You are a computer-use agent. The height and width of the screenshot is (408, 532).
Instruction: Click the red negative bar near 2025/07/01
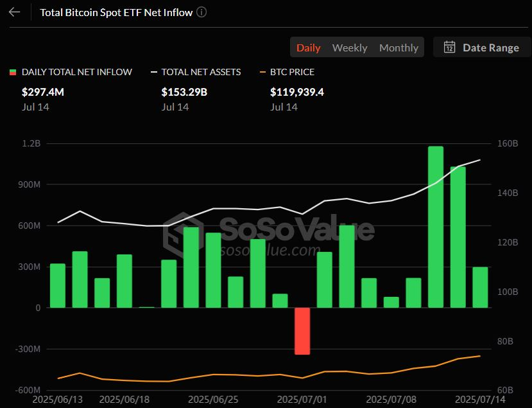[x=302, y=331]
